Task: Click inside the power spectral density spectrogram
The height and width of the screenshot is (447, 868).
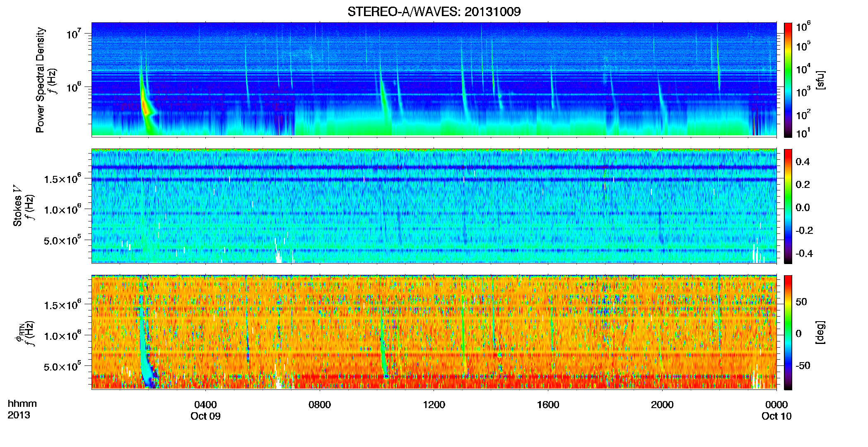Action: pyautogui.click(x=434, y=79)
